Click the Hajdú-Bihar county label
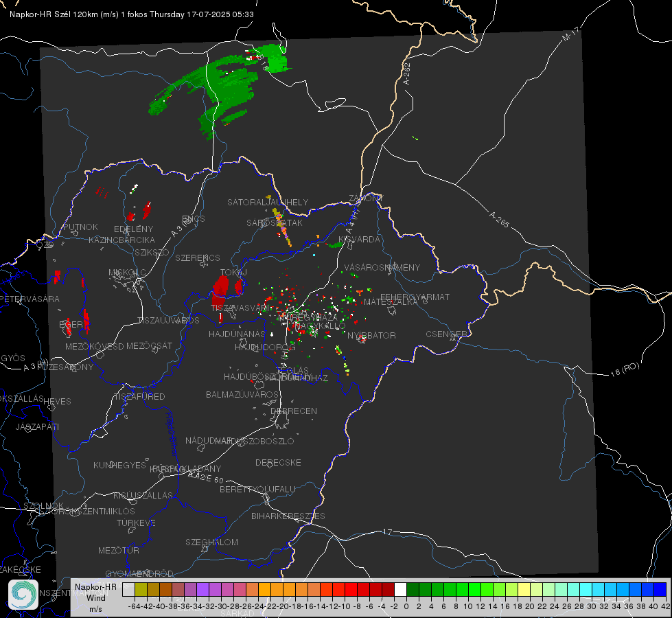 [172, 434]
